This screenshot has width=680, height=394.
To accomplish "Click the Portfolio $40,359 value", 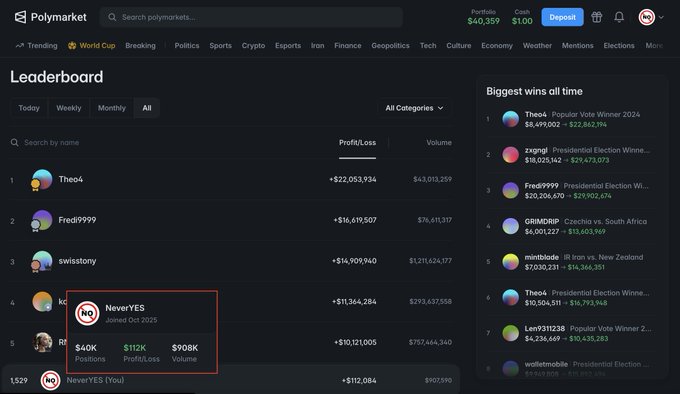I will point(484,21).
